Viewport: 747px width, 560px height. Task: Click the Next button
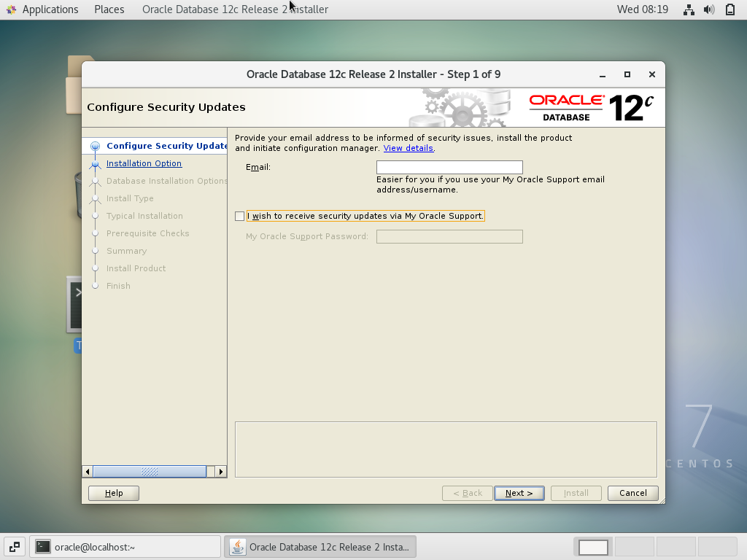point(519,493)
